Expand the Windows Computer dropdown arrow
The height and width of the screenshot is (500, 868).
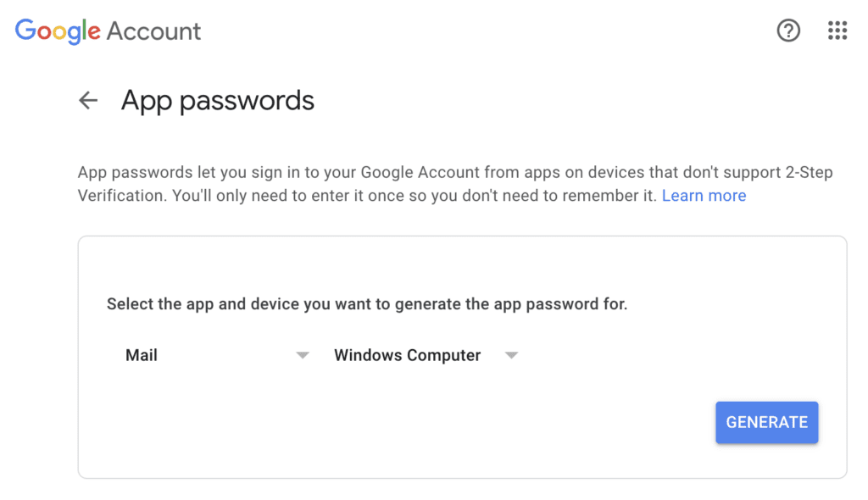point(511,356)
